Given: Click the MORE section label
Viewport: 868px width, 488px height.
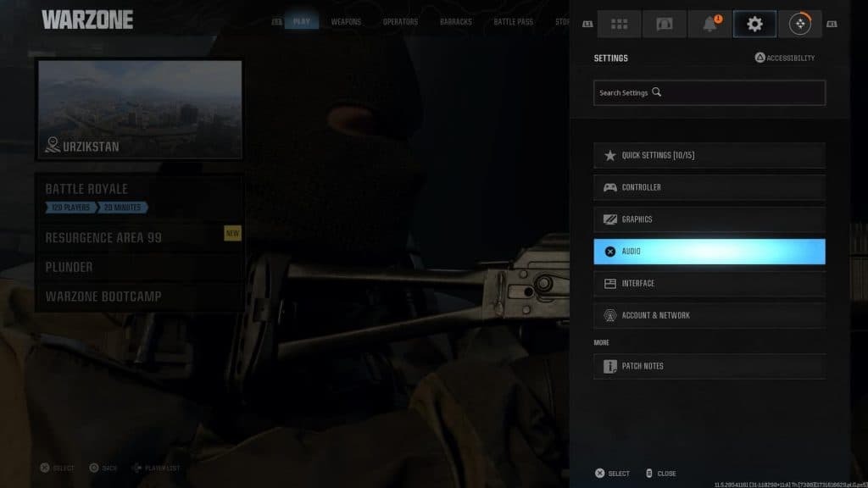Looking at the screenshot, I should (601, 342).
